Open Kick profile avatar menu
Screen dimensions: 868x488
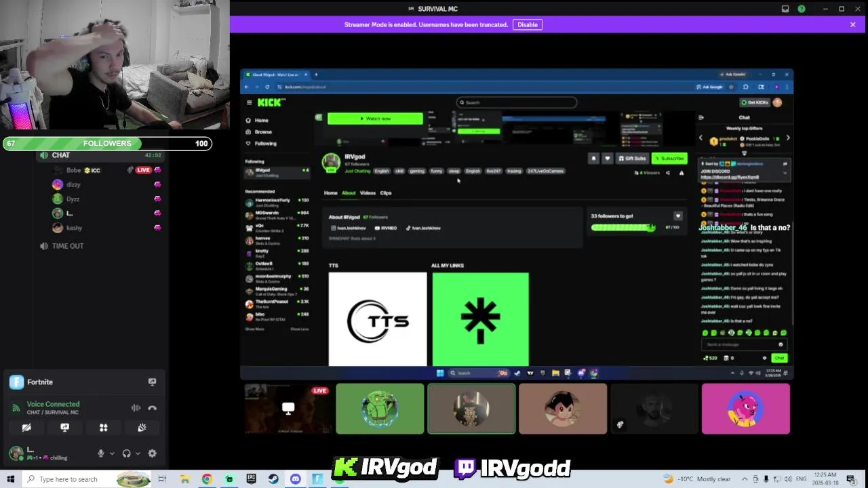coord(777,102)
